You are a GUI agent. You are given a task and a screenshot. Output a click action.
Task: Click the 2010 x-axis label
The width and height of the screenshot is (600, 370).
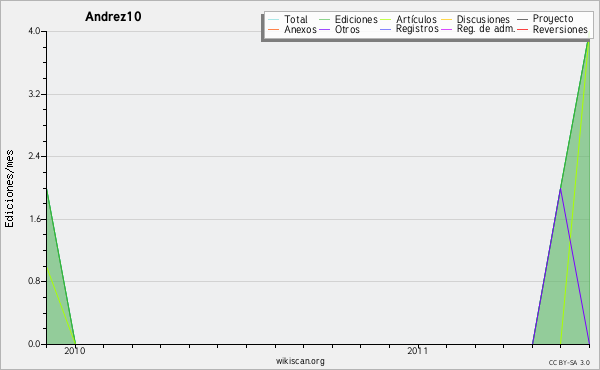click(75, 351)
